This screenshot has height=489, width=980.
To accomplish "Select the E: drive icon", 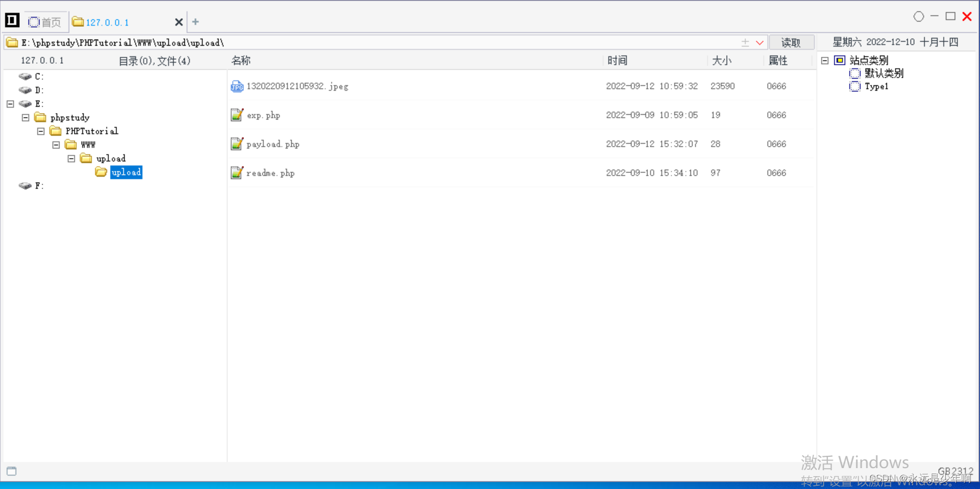I will click(x=25, y=104).
